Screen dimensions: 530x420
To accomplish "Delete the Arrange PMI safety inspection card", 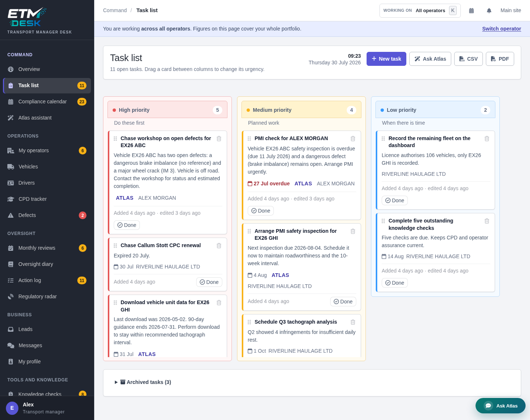I will click(x=353, y=231).
